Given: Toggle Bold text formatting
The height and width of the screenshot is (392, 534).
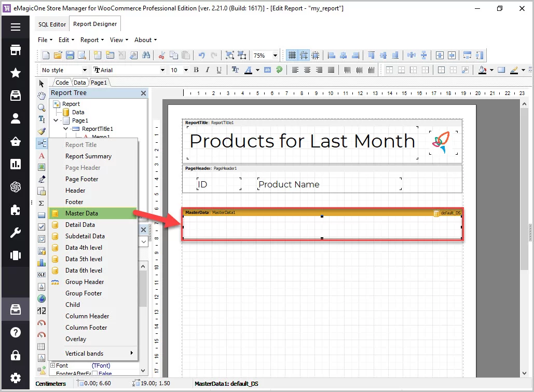Looking at the screenshot, I should tap(196, 70).
